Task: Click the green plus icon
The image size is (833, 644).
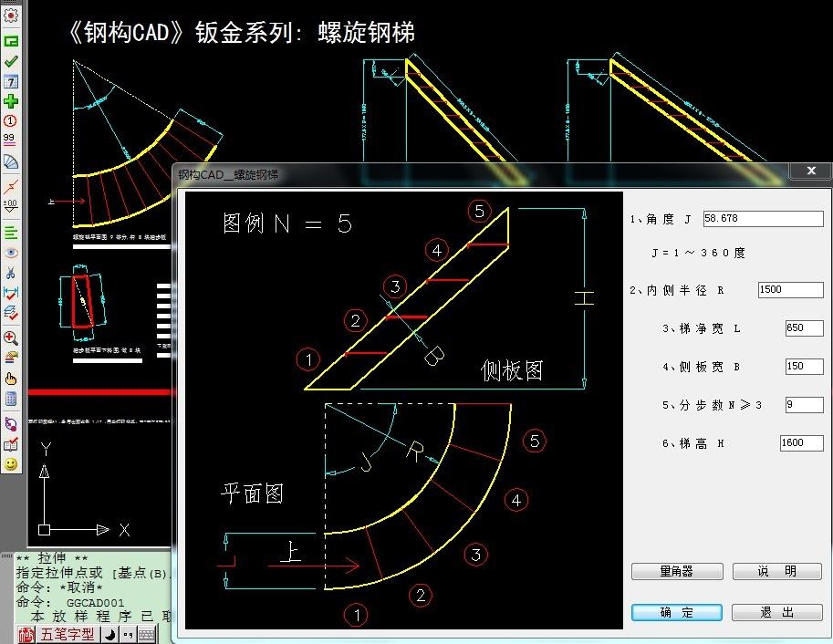Action: click(x=11, y=101)
